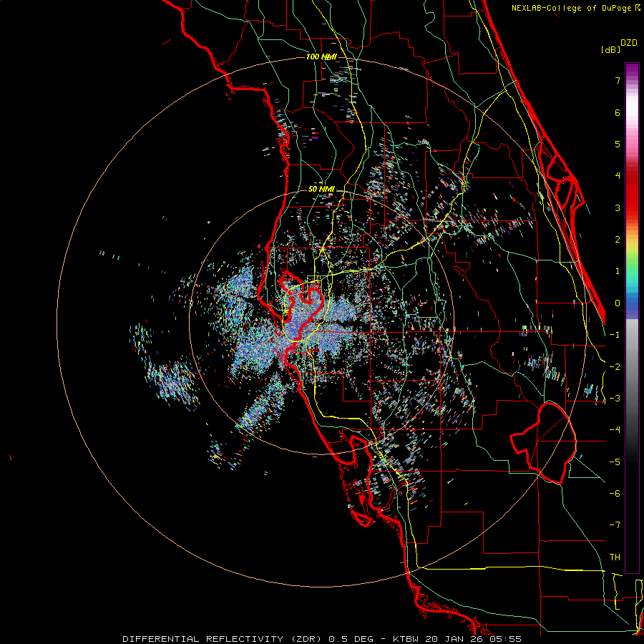Select the 4 value on the dB scale
Screen dimensions: 644x644
(x=618, y=176)
